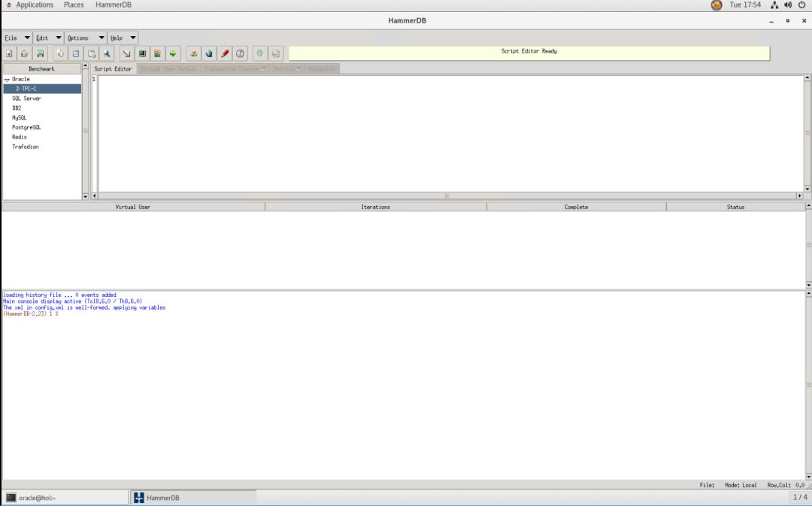The width and height of the screenshot is (812, 506).
Task: Click the HammerDB console prompt line
Action: 31,314
